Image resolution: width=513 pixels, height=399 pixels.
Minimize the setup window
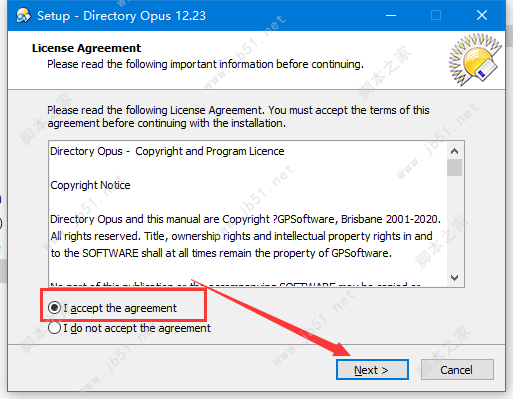pos(391,15)
